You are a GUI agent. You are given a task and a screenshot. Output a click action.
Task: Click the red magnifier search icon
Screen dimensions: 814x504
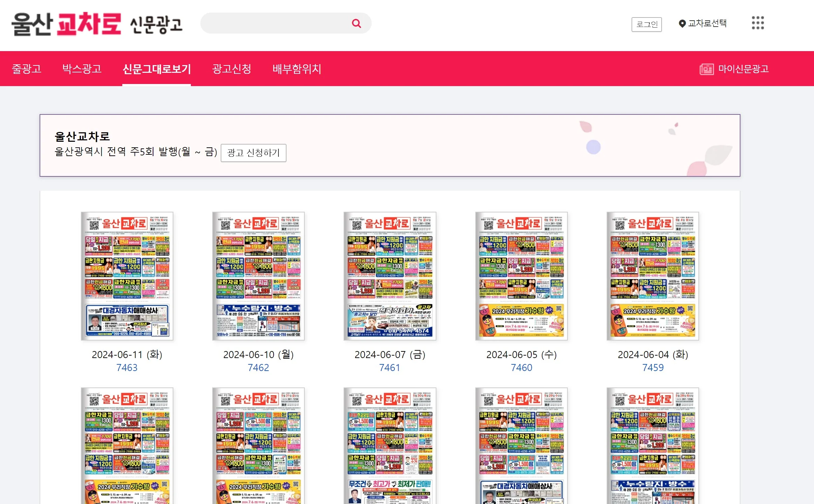pos(356,23)
